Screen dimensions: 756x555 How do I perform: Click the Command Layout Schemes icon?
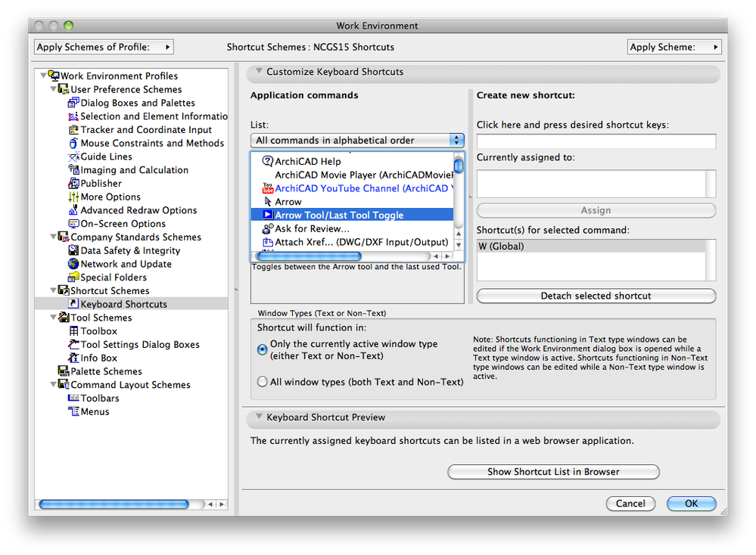[64, 384]
